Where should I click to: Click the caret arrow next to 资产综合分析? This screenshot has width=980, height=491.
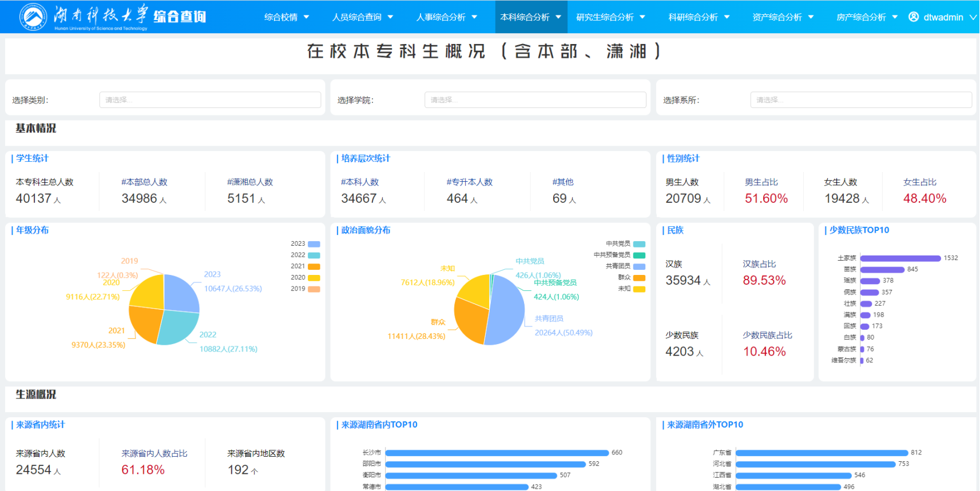pyautogui.click(x=811, y=17)
